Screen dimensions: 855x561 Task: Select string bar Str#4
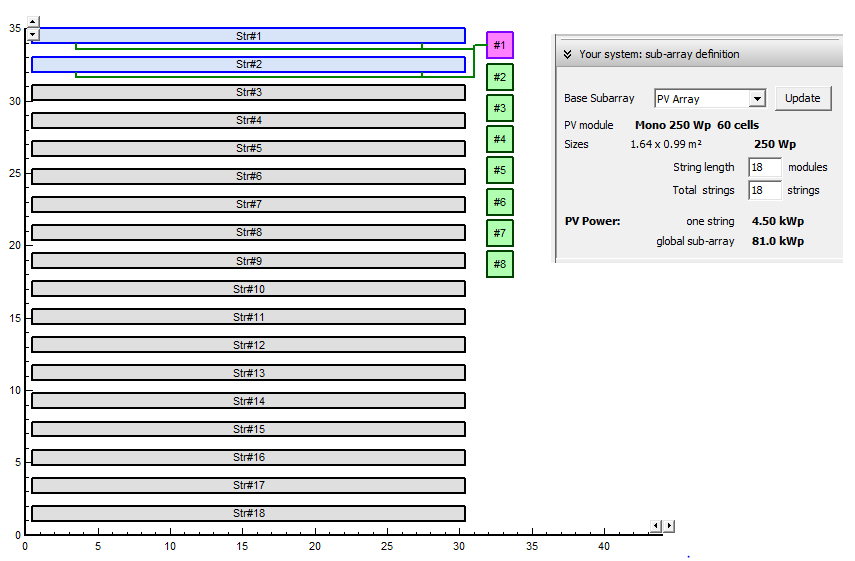249,120
